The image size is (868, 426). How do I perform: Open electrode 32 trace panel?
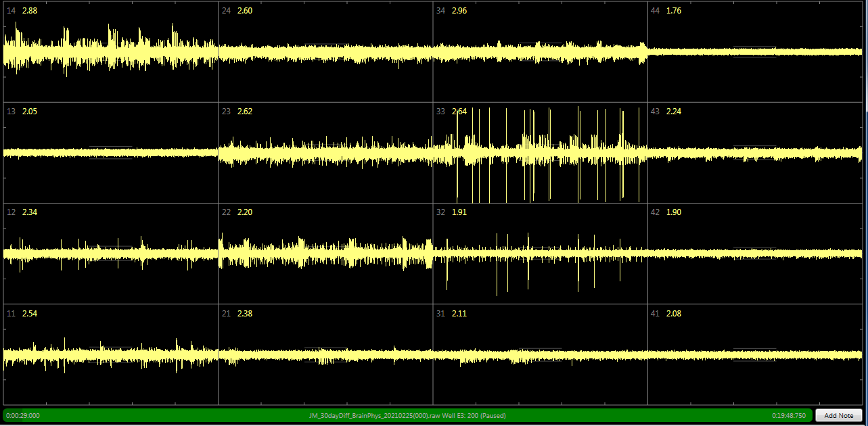pyautogui.click(x=540, y=254)
